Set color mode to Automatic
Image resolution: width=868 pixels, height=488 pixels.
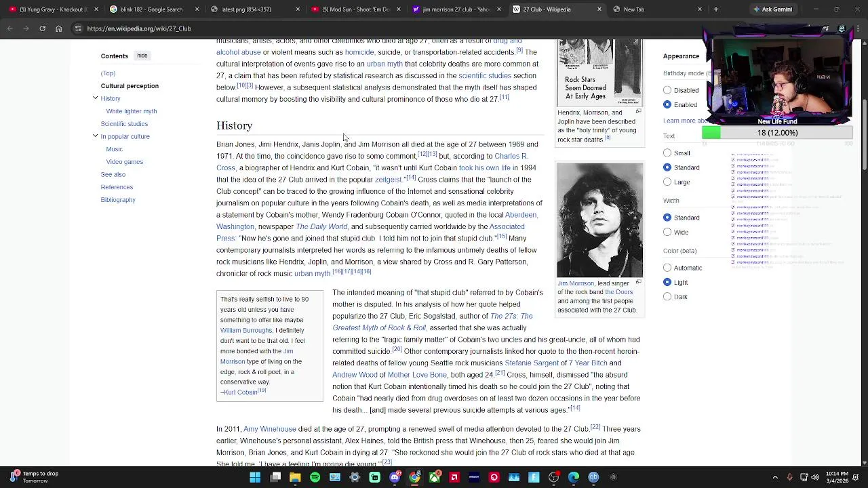667,268
